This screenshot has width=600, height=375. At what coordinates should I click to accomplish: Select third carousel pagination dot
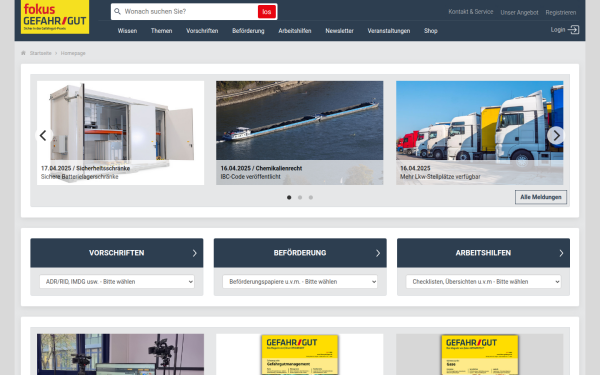[x=311, y=197]
